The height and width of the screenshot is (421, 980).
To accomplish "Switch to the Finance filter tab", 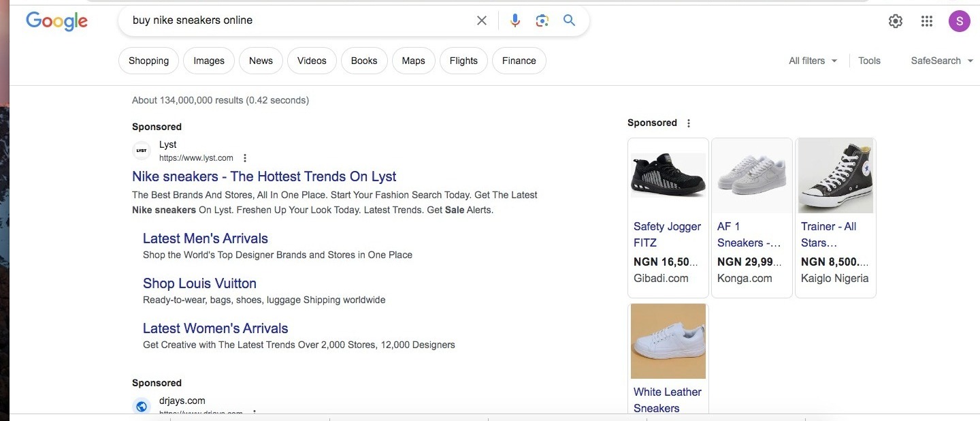I will click(519, 61).
